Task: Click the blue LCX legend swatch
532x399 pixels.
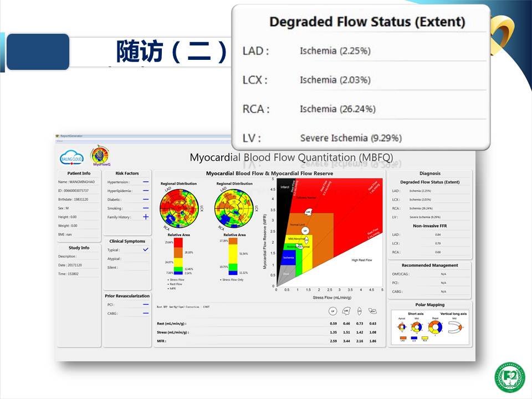Action: (x=414, y=338)
